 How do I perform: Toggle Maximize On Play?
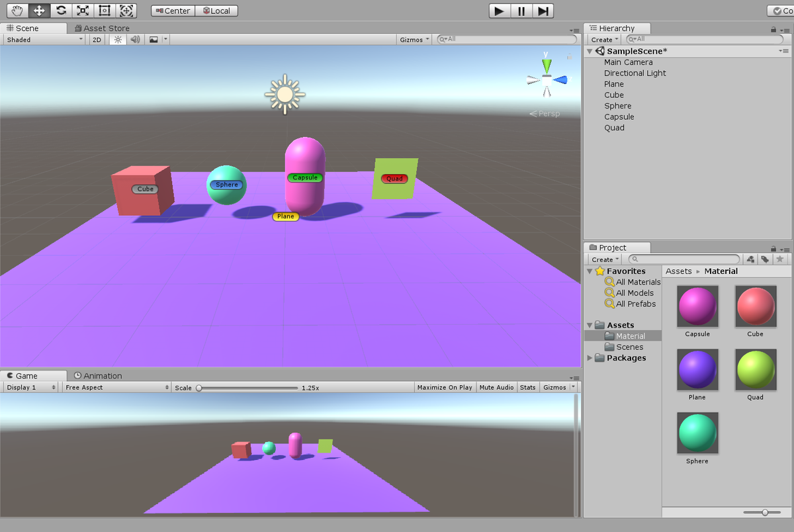[445, 387]
